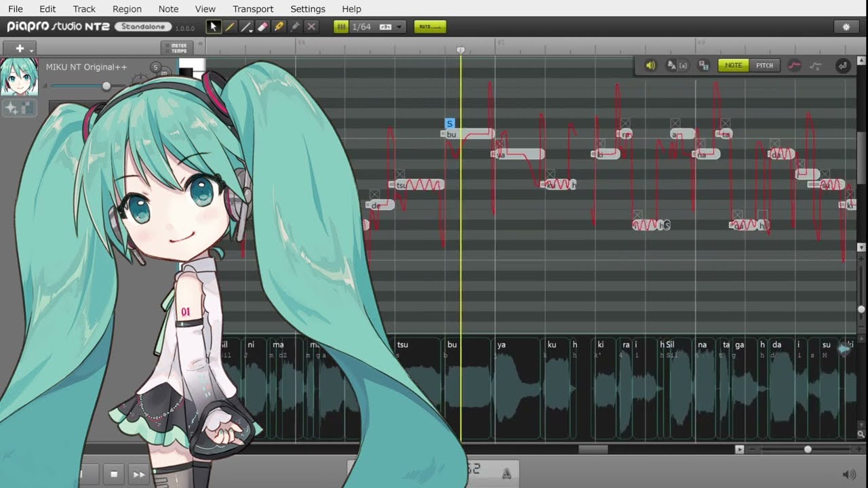Adjust the vertical zoom slider knob
868x488 pixels.
click(862, 310)
